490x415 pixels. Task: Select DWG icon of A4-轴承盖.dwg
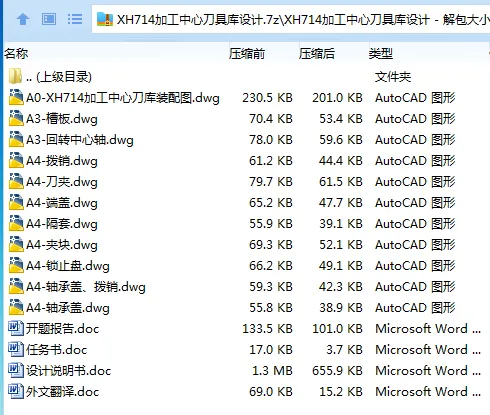[x=16, y=307]
